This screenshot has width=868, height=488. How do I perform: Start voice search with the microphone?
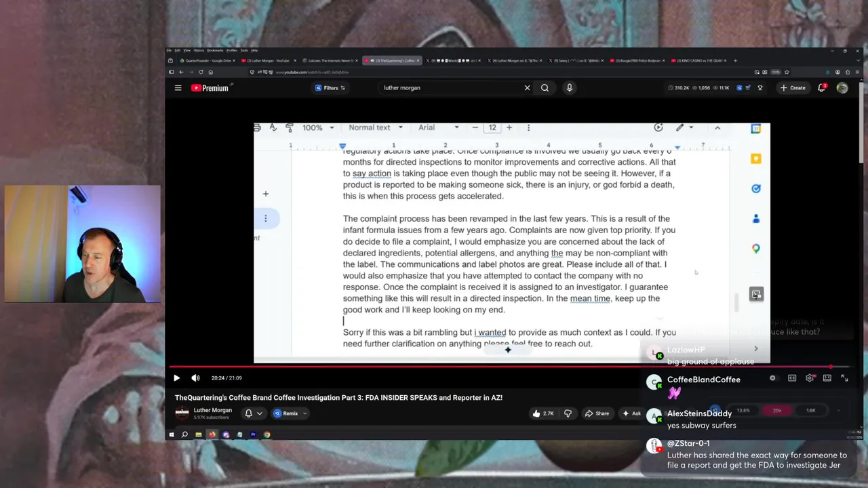click(570, 87)
